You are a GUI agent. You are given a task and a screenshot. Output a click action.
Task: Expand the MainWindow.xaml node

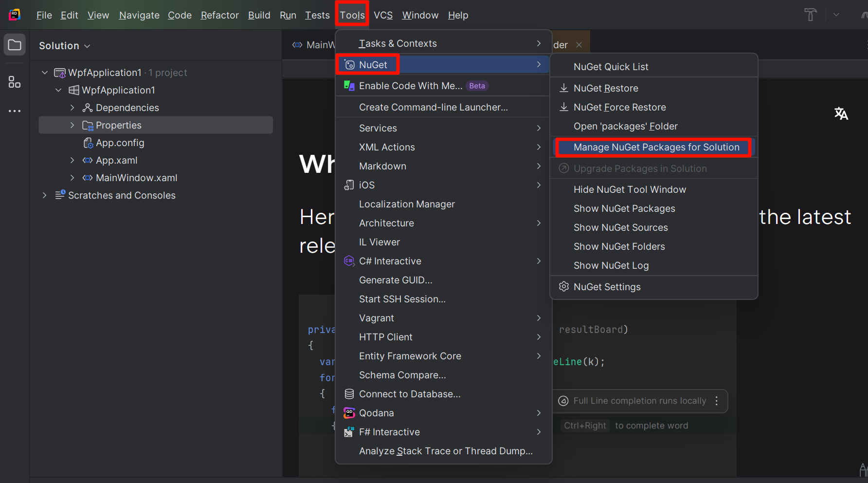point(72,178)
